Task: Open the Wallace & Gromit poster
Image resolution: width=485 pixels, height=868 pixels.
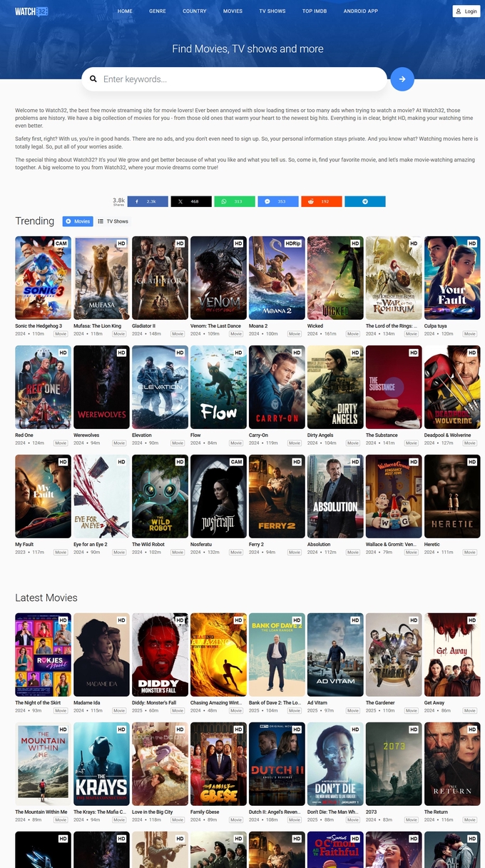Action: point(394,496)
